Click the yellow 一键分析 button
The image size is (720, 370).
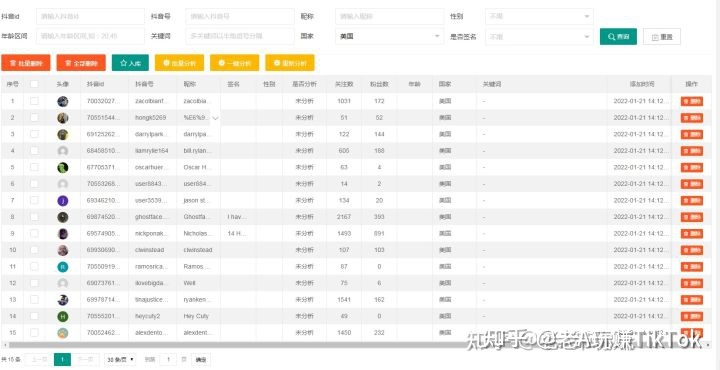point(235,63)
